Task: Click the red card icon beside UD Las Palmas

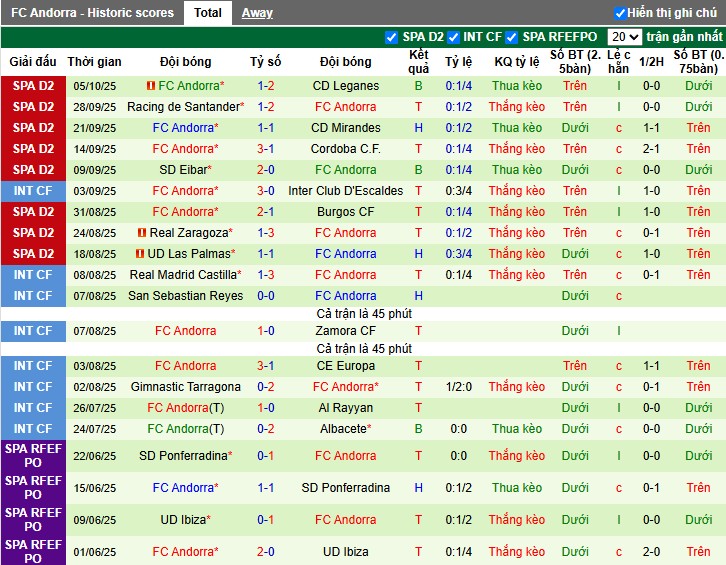Action: point(141,254)
